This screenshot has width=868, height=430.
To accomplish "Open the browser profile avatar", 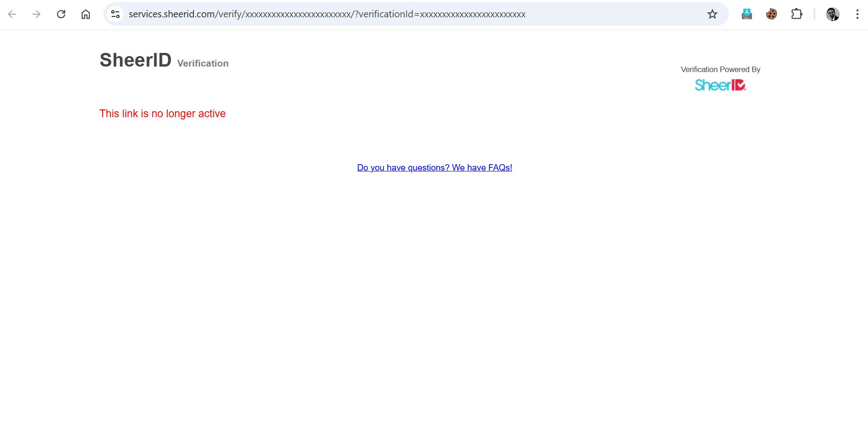I will click(x=833, y=14).
